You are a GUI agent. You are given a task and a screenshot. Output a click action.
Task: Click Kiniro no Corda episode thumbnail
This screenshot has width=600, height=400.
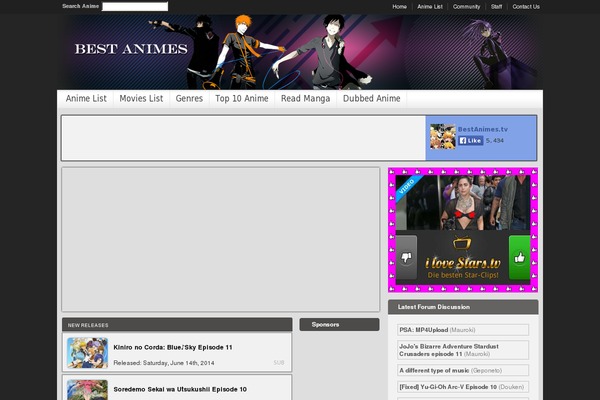click(x=87, y=353)
